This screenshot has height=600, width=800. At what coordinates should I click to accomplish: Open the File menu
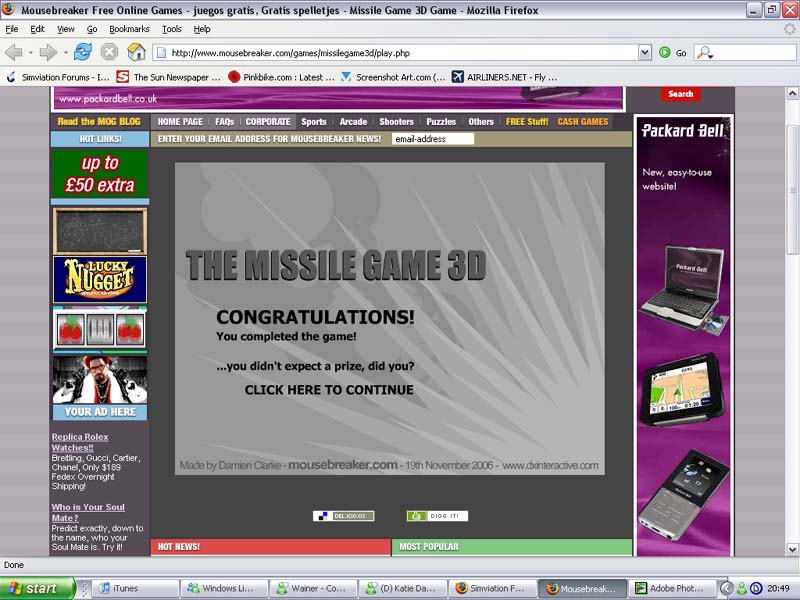coord(12,29)
